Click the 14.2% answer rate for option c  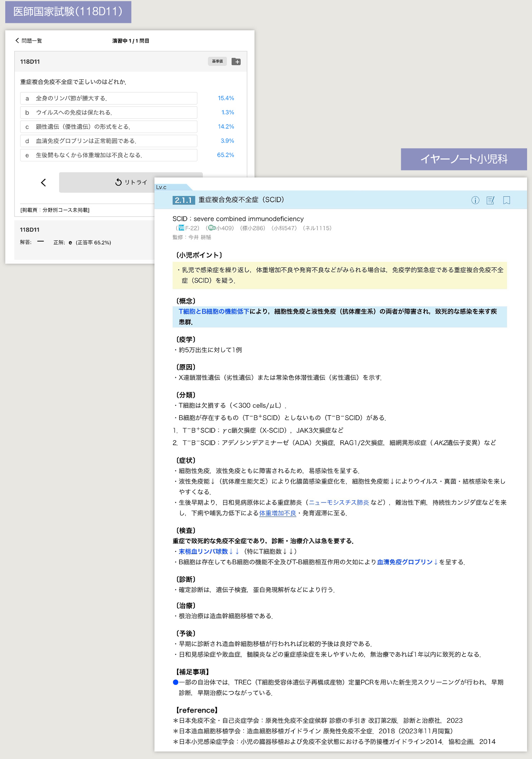click(x=226, y=127)
